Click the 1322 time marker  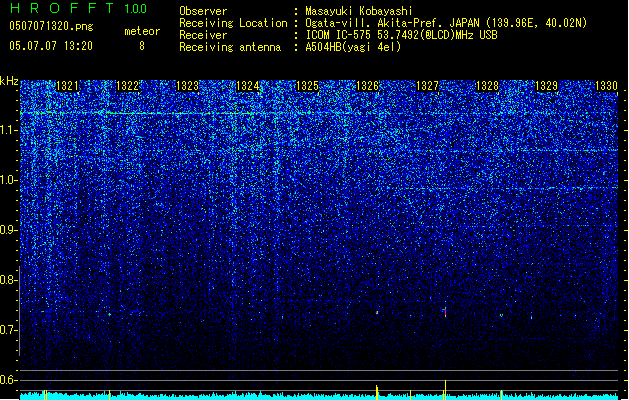click(127, 86)
